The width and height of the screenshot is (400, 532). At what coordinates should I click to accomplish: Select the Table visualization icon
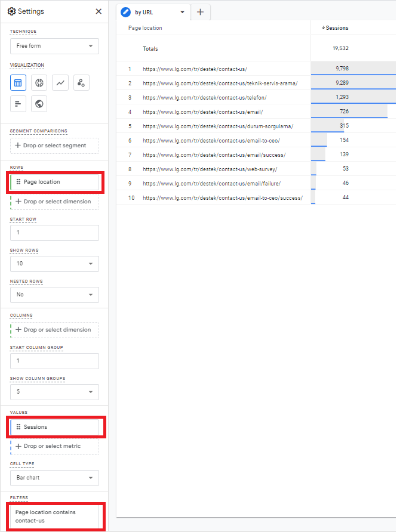coord(18,83)
